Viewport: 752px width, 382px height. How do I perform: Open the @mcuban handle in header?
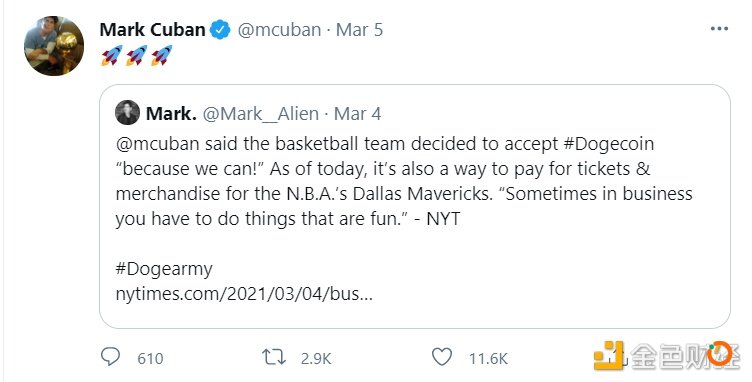pos(279,30)
